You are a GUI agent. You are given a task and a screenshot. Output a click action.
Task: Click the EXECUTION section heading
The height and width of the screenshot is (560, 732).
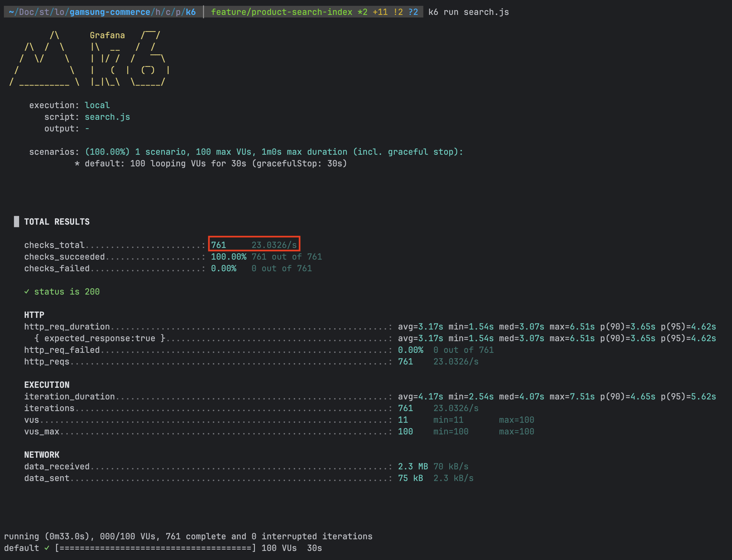click(x=47, y=385)
